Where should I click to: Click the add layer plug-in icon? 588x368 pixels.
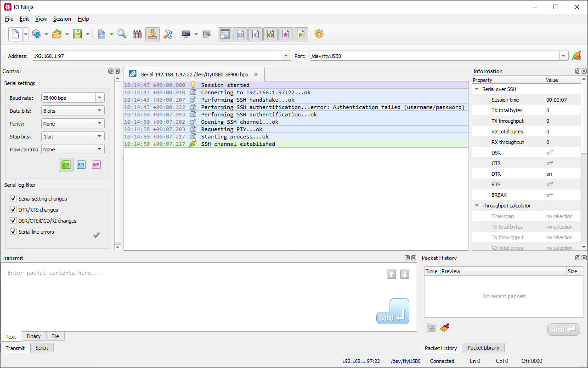(x=36, y=34)
